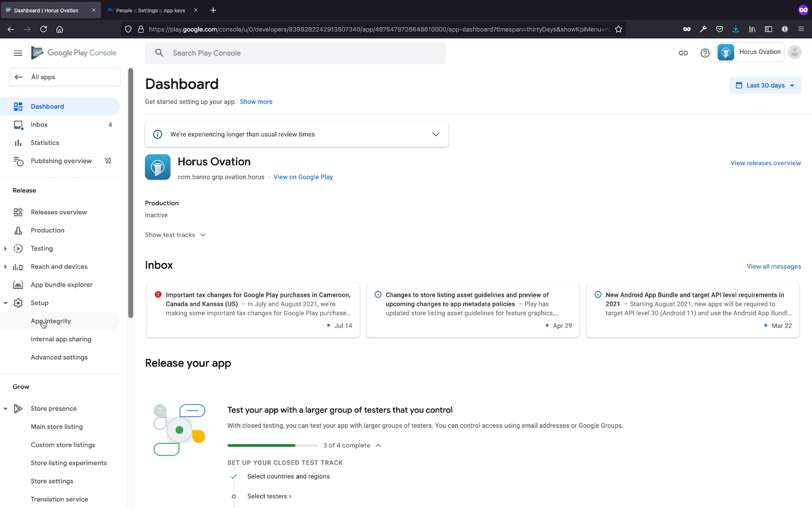Open the Firefox downloads panel

(x=735, y=29)
